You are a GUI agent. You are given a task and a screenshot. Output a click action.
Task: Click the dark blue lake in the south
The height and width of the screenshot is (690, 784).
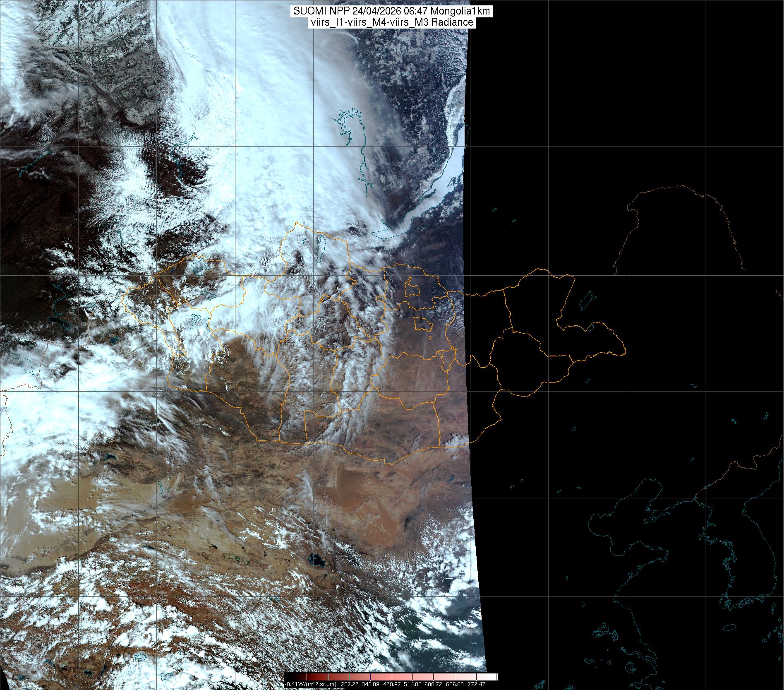[317, 560]
